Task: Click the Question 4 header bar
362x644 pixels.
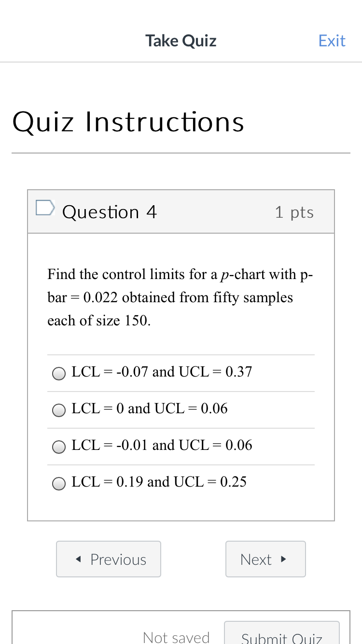Action: [x=181, y=211]
